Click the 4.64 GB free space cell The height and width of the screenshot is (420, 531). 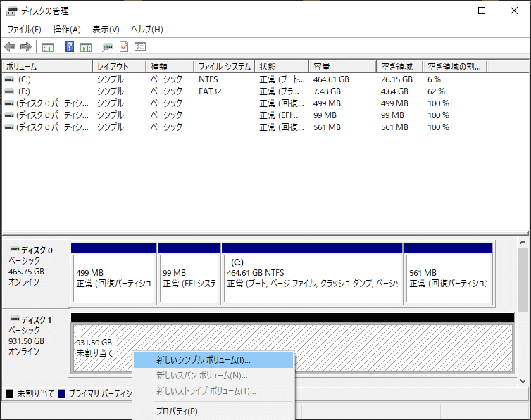point(394,91)
